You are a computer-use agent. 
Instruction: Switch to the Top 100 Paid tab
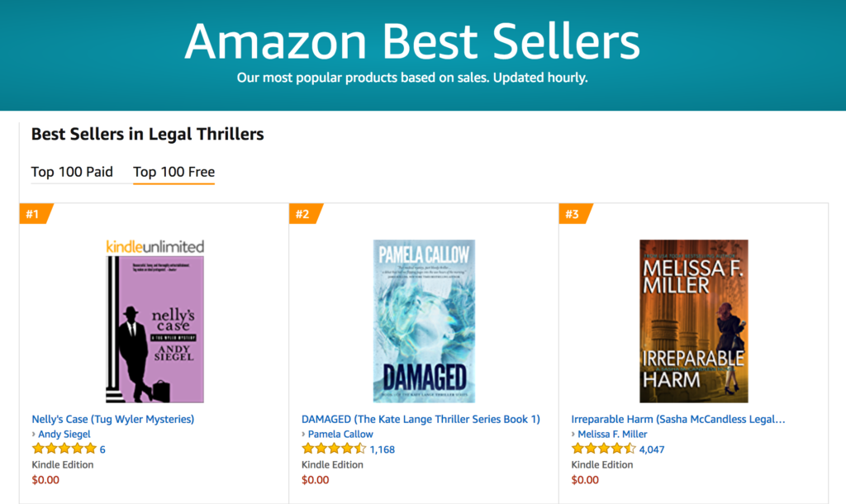tap(72, 172)
